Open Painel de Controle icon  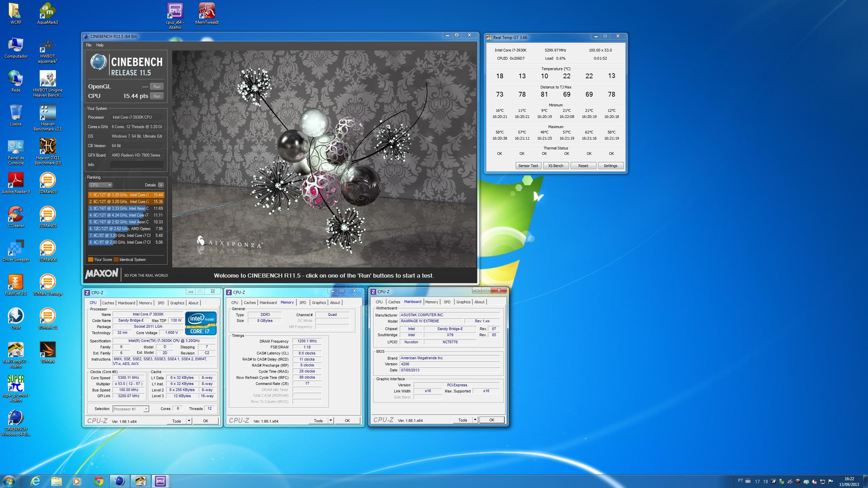click(x=16, y=152)
